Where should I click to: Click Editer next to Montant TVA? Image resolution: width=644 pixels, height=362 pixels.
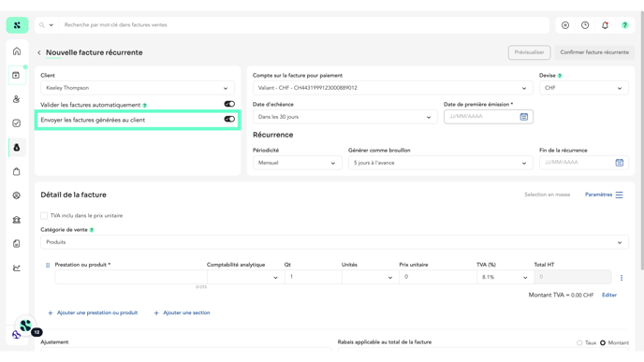pos(609,295)
